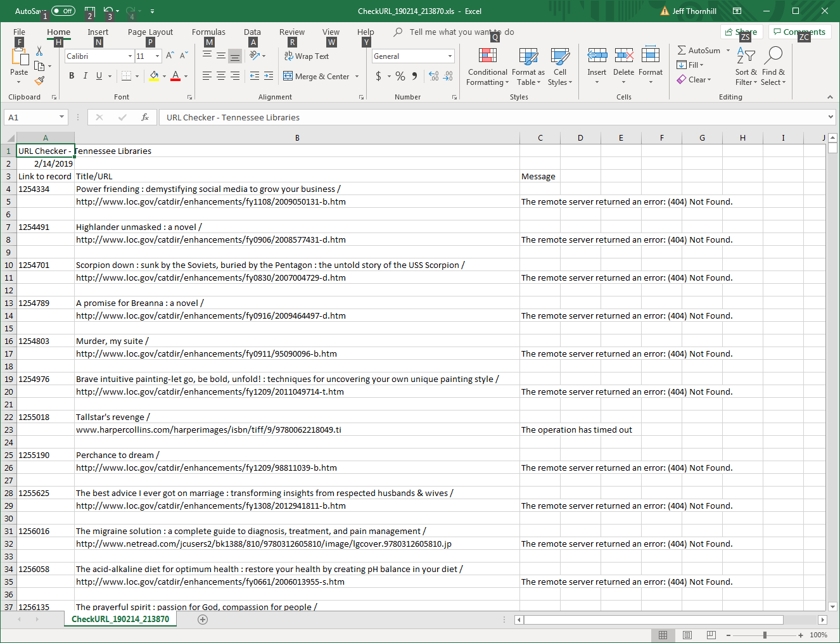Open the font size dropdown

point(157,56)
